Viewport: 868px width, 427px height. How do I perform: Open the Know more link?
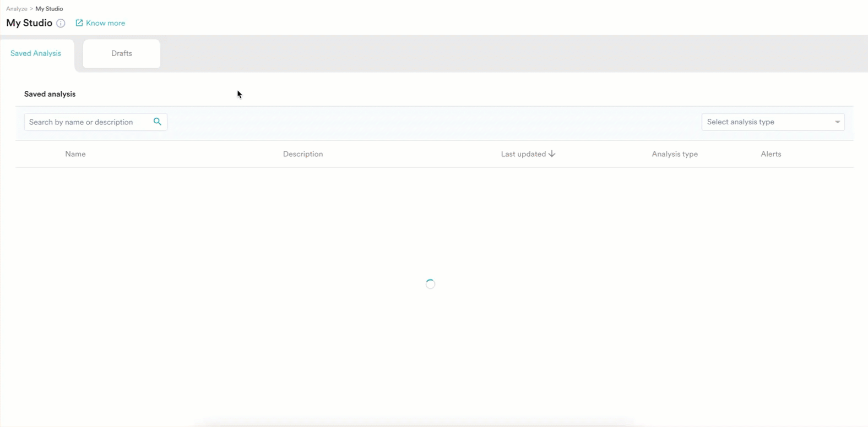[x=105, y=23]
